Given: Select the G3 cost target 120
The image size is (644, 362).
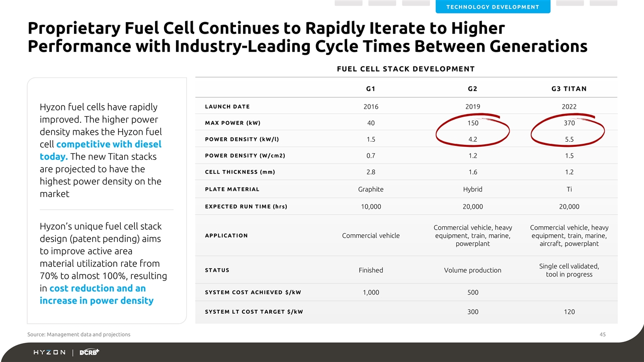Looking at the screenshot, I should click(x=569, y=312).
